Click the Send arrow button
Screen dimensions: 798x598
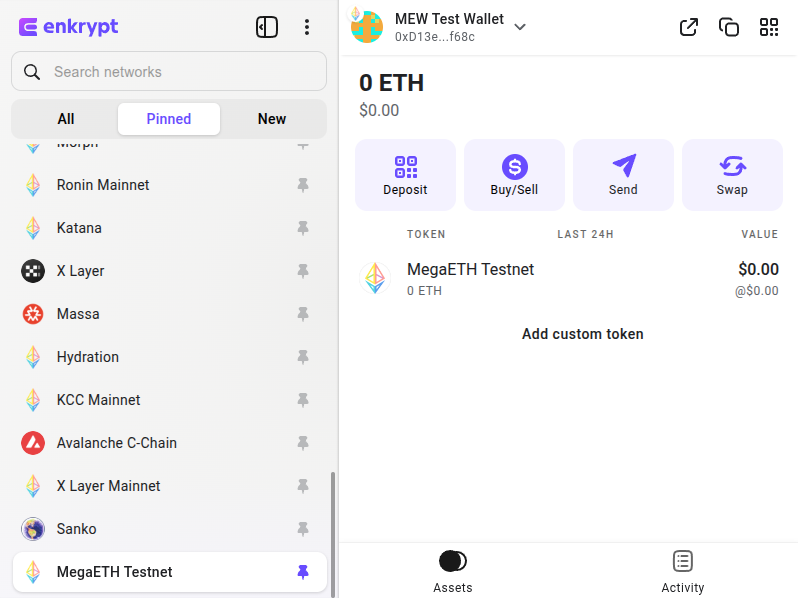point(623,175)
